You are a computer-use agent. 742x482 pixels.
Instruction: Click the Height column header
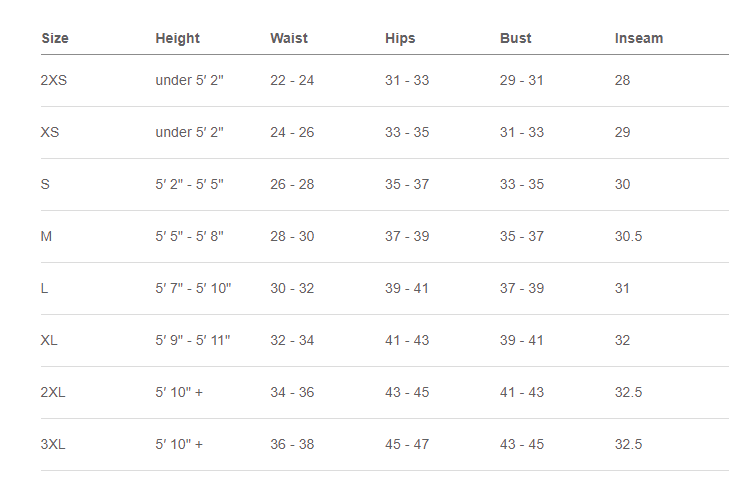[x=177, y=39]
